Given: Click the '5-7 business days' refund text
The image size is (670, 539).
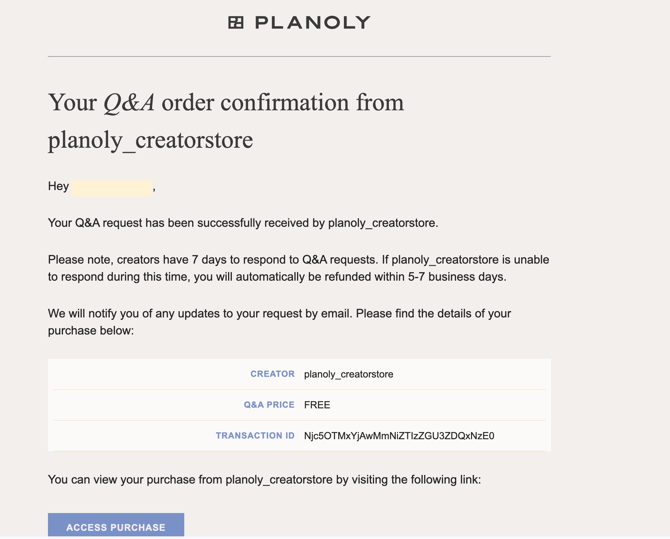Looking at the screenshot, I should tap(460, 277).
